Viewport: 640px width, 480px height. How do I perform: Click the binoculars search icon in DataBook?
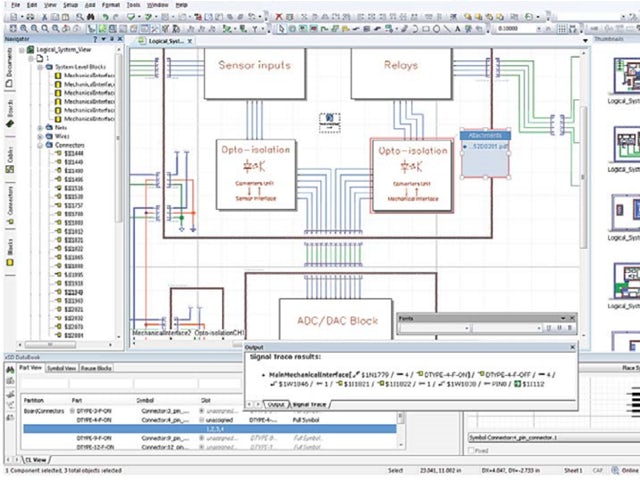(10, 369)
